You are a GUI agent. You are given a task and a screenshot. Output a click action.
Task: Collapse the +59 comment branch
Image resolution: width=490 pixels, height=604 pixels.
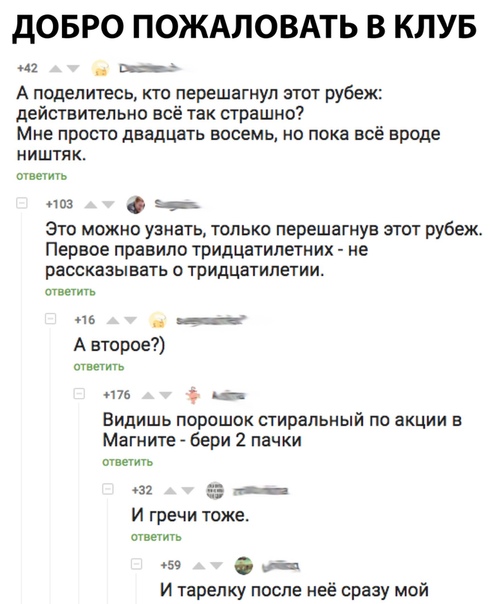pyautogui.click(x=137, y=564)
